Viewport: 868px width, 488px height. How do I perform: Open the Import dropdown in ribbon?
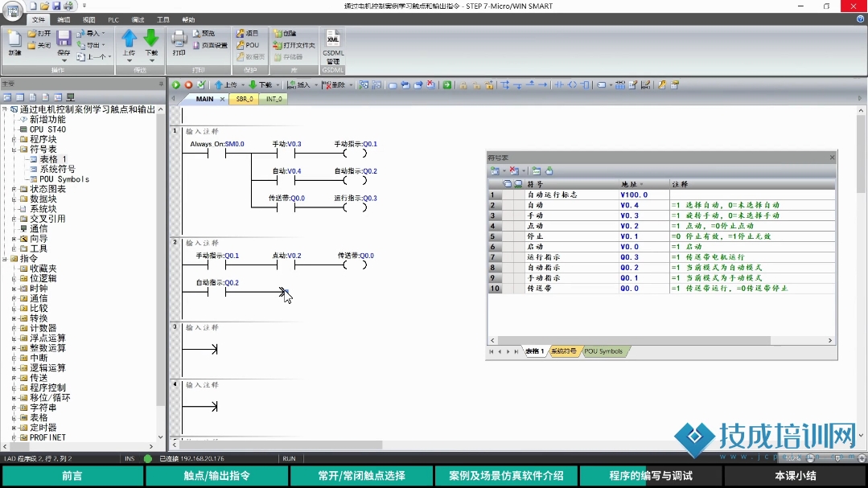tap(103, 33)
